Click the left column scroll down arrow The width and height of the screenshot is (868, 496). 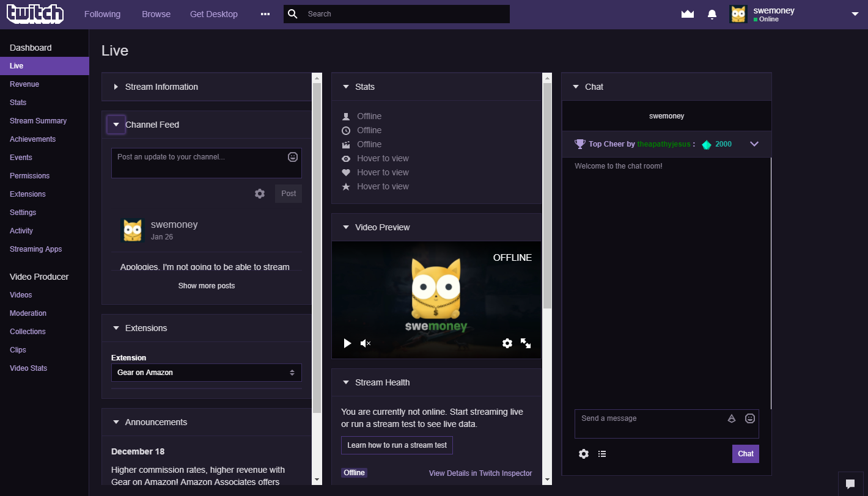tap(317, 480)
